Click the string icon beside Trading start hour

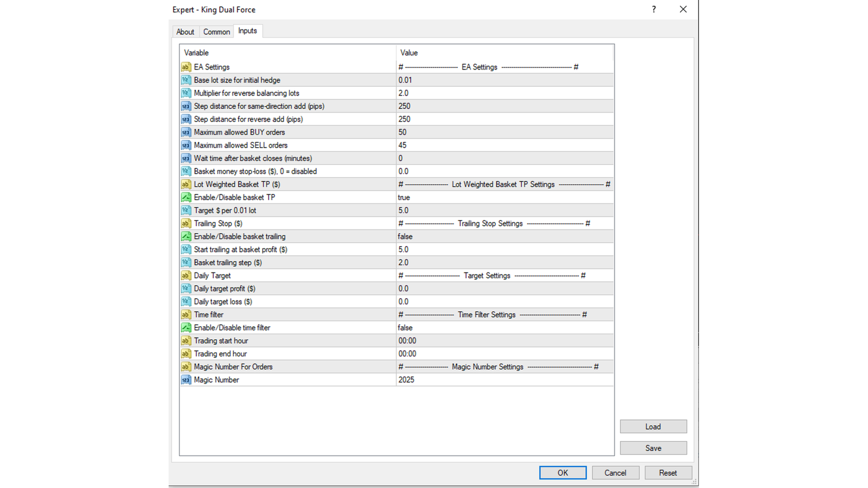point(186,341)
